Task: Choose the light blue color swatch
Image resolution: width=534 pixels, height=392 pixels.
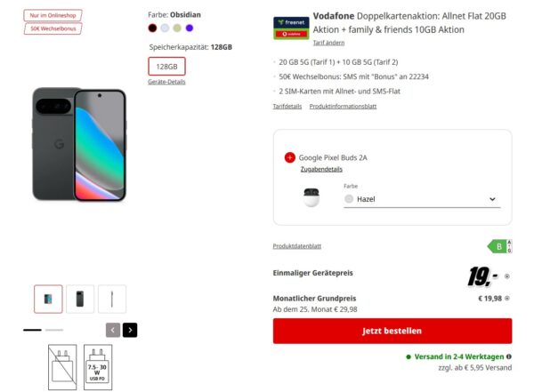Action: [x=165, y=28]
